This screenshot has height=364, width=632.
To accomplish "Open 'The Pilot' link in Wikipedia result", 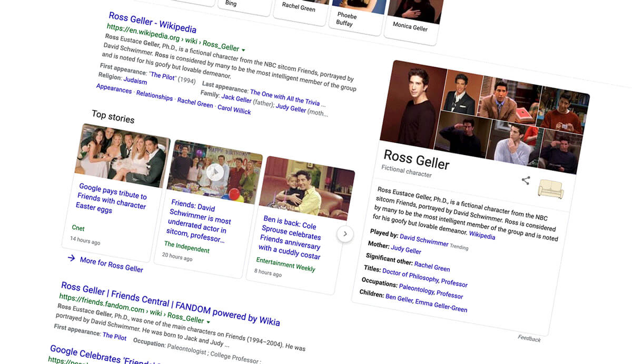I will coord(163,76).
